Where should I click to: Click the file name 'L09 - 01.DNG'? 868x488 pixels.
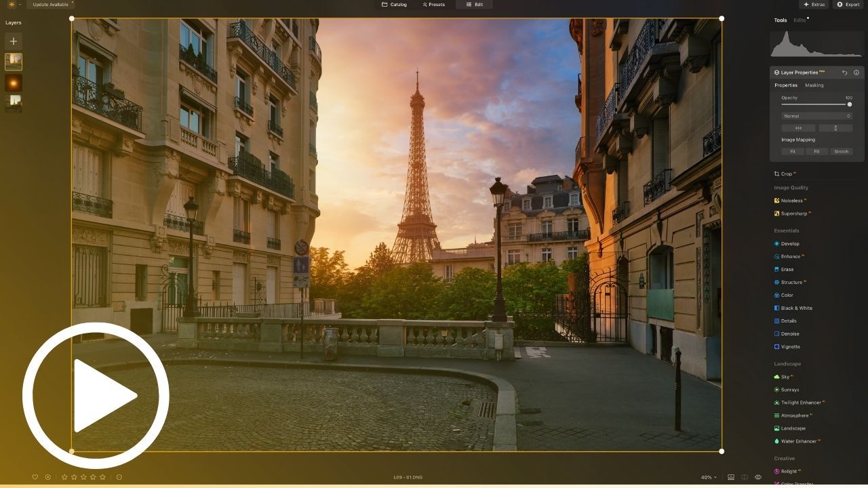[x=408, y=477]
